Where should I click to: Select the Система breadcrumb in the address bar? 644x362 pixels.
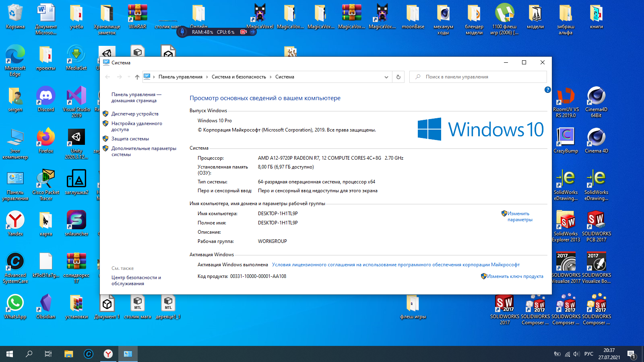pos(285,77)
